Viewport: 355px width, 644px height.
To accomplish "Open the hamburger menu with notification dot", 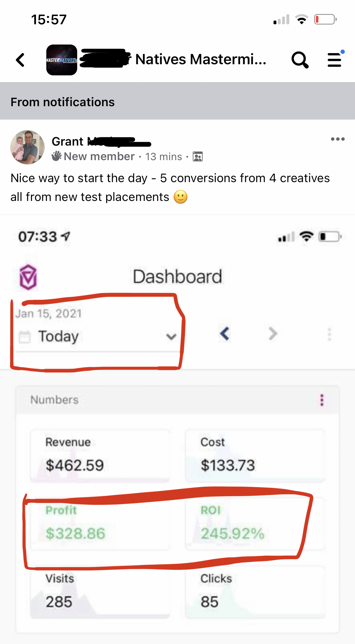I will 335,60.
